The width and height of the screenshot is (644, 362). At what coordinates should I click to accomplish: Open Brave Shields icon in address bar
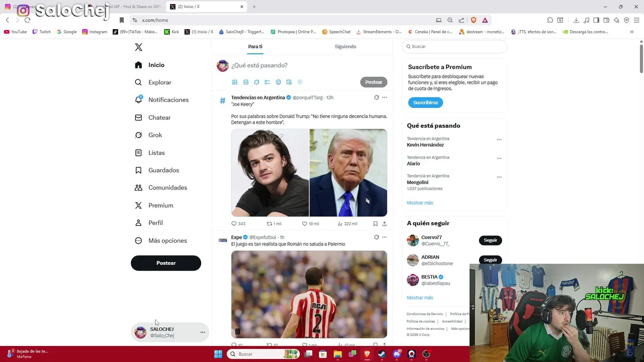pos(473,20)
